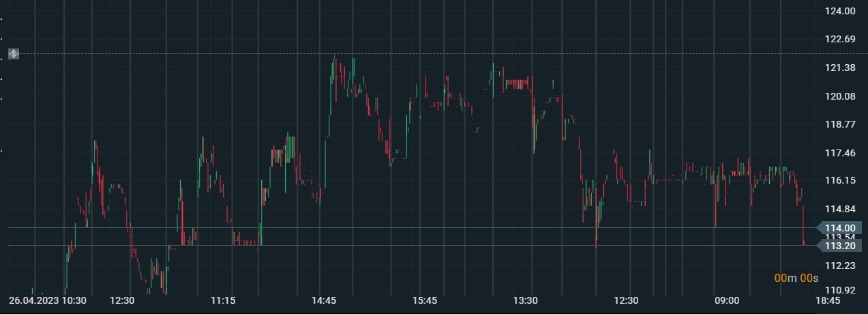Select the 114.00 price level tag
This screenshot has width=868, height=314.
tap(839, 228)
